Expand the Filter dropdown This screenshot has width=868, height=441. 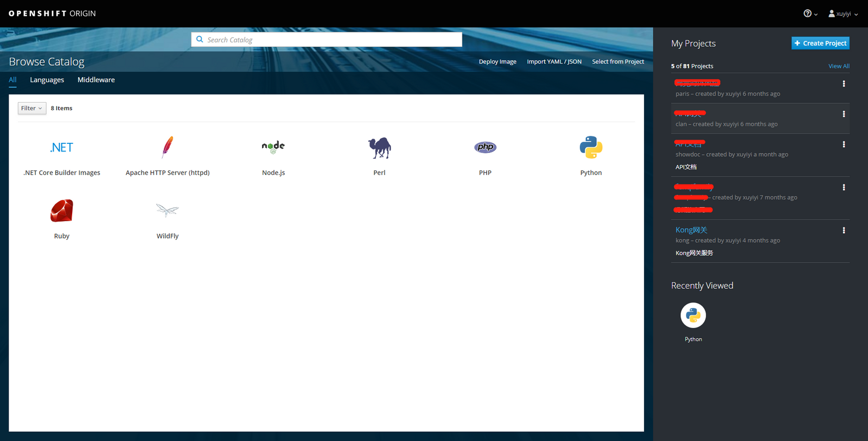31,108
